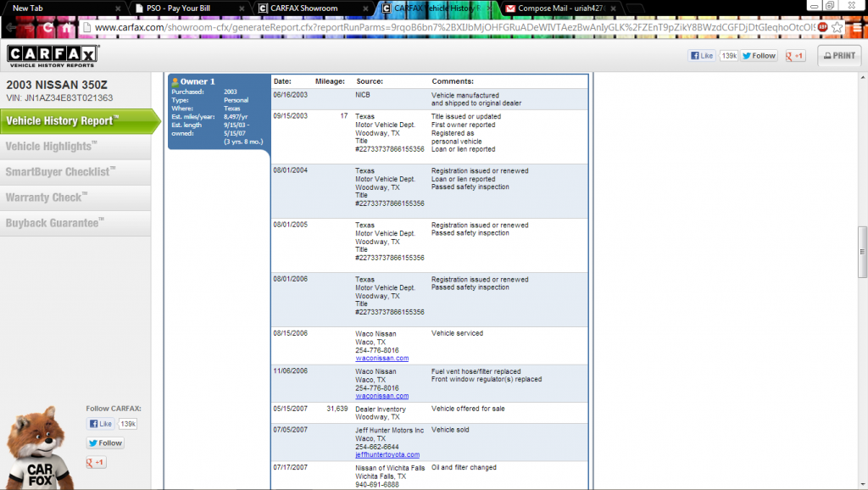Click the Comments column header
Viewport: 868px width, 490px height.
[x=453, y=81]
